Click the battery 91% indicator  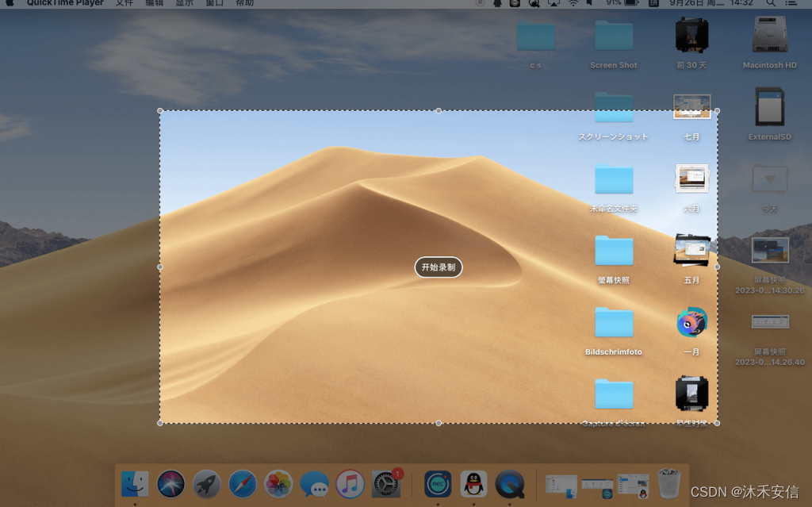(622, 2)
